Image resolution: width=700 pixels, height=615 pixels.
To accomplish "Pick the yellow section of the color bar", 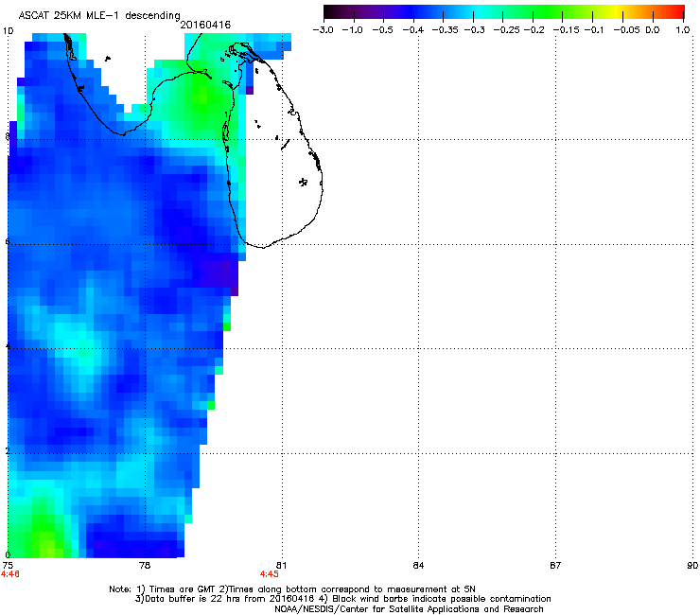I will (x=619, y=12).
